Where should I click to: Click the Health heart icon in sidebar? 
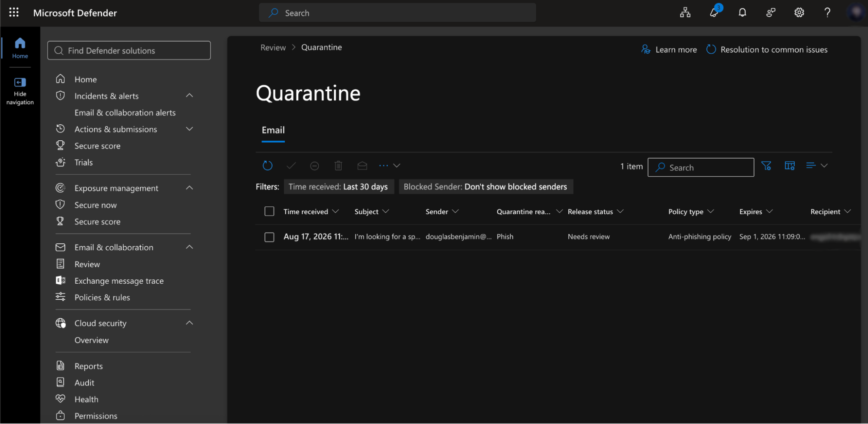pyautogui.click(x=60, y=399)
